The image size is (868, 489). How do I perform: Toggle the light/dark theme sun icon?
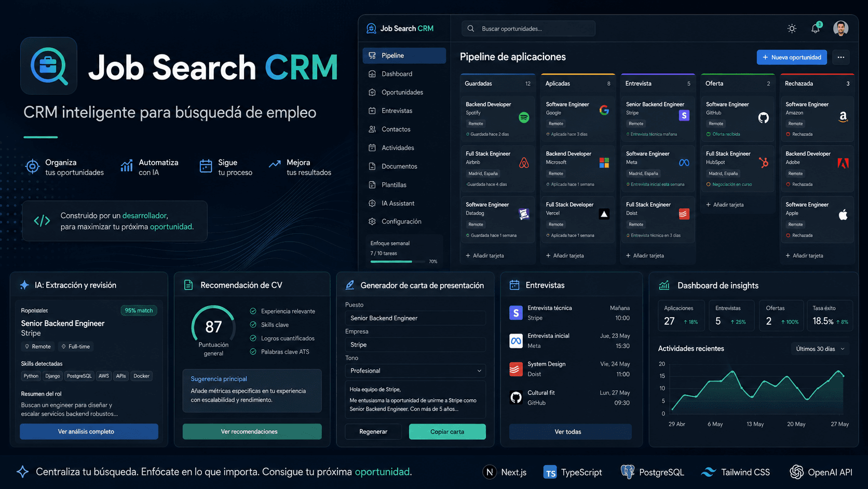pos(792,29)
